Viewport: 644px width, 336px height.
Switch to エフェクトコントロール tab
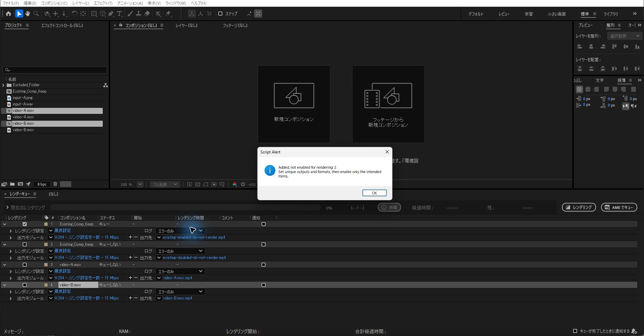[x=62, y=25]
